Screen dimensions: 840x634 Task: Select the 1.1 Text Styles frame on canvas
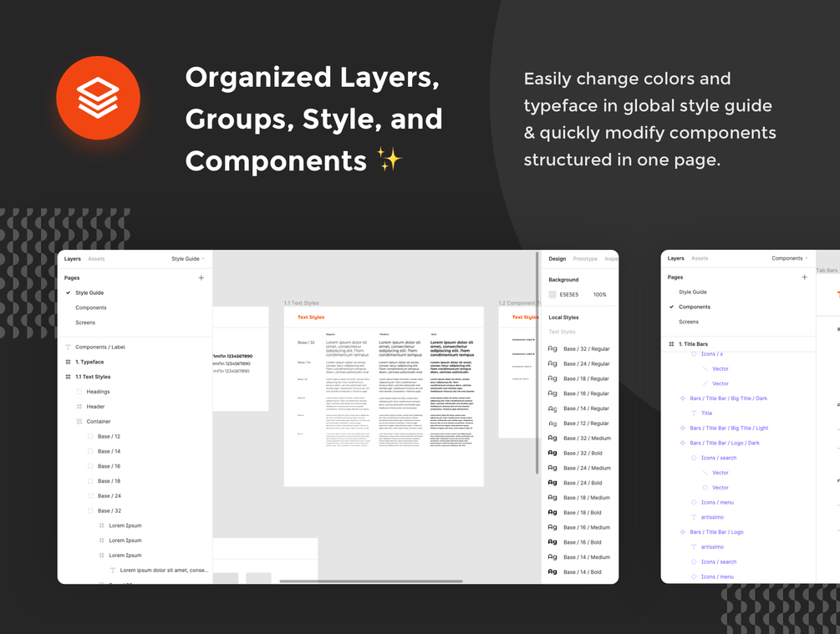coord(384,396)
